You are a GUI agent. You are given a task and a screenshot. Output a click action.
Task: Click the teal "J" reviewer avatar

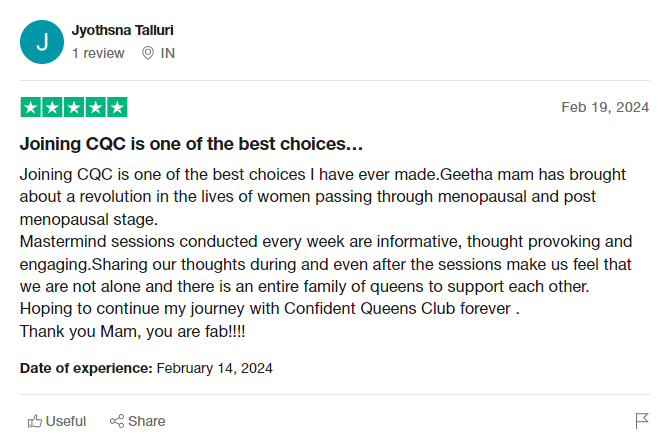[41, 42]
